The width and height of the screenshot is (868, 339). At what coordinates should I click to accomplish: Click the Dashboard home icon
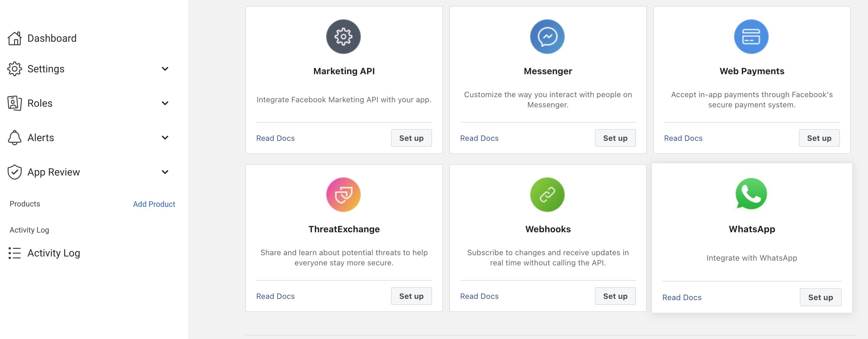tap(14, 38)
